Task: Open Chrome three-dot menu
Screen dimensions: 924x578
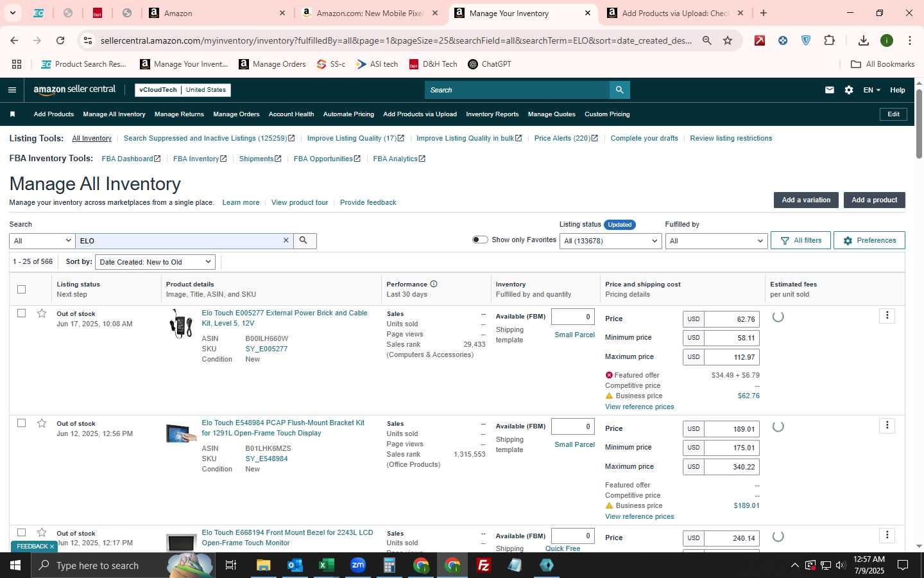Action: [909, 40]
